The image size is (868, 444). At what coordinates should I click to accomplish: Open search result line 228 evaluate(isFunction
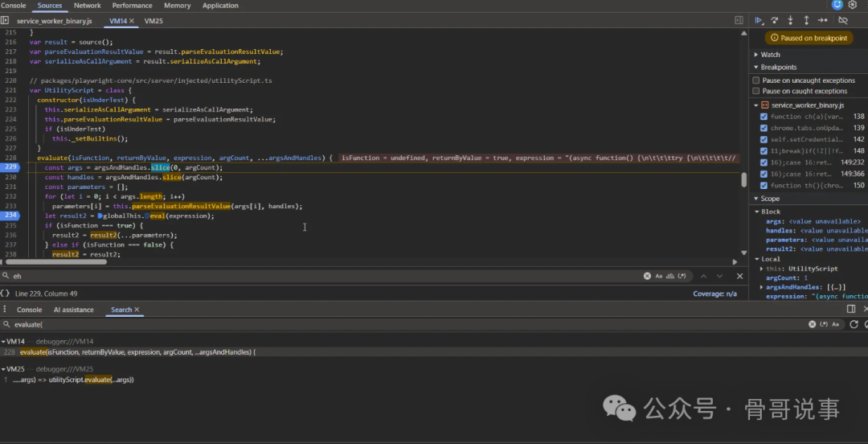pos(137,352)
